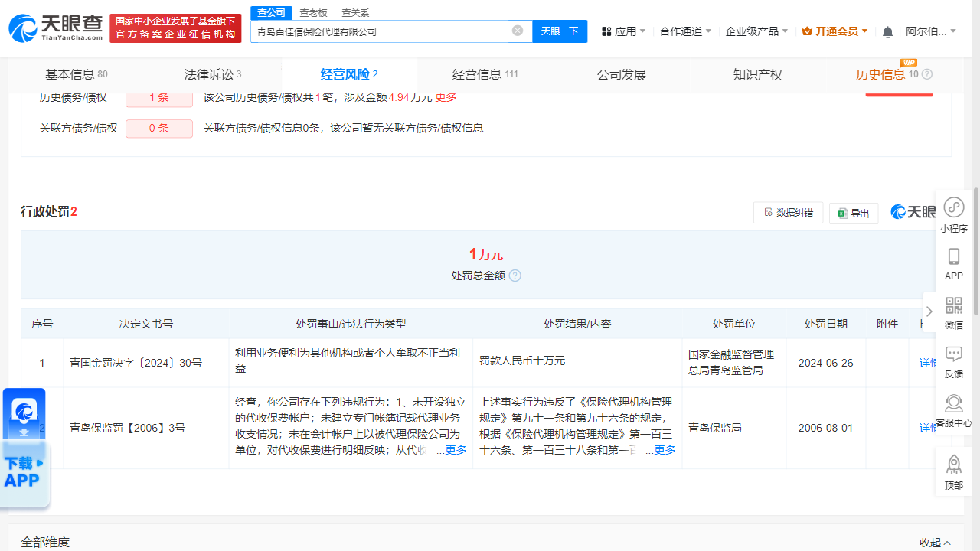Select the 经营信息 tab
This screenshot has width=980, height=551.
tap(485, 74)
